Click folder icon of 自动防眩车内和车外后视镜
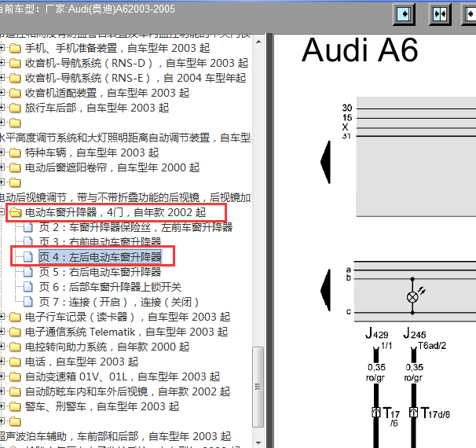This screenshot has width=476, height=448. point(15,391)
